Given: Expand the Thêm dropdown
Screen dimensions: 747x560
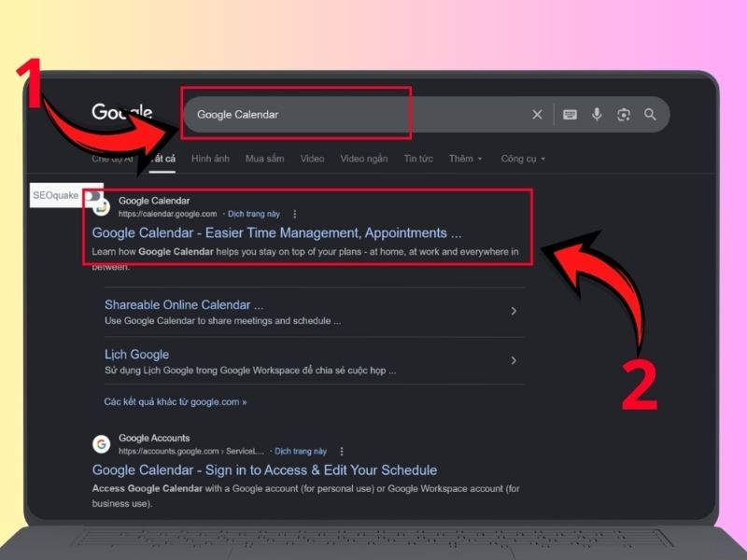Looking at the screenshot, I should point(465,159).
